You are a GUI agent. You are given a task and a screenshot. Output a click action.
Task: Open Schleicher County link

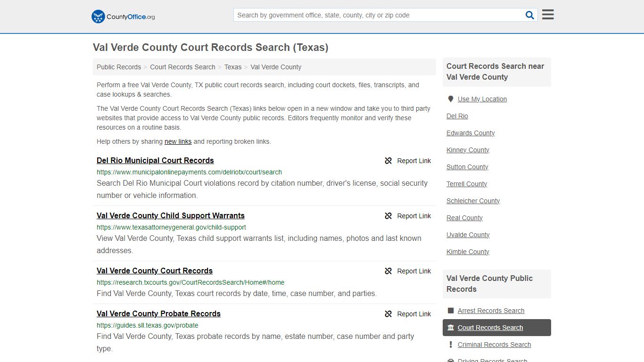(473, 201)
